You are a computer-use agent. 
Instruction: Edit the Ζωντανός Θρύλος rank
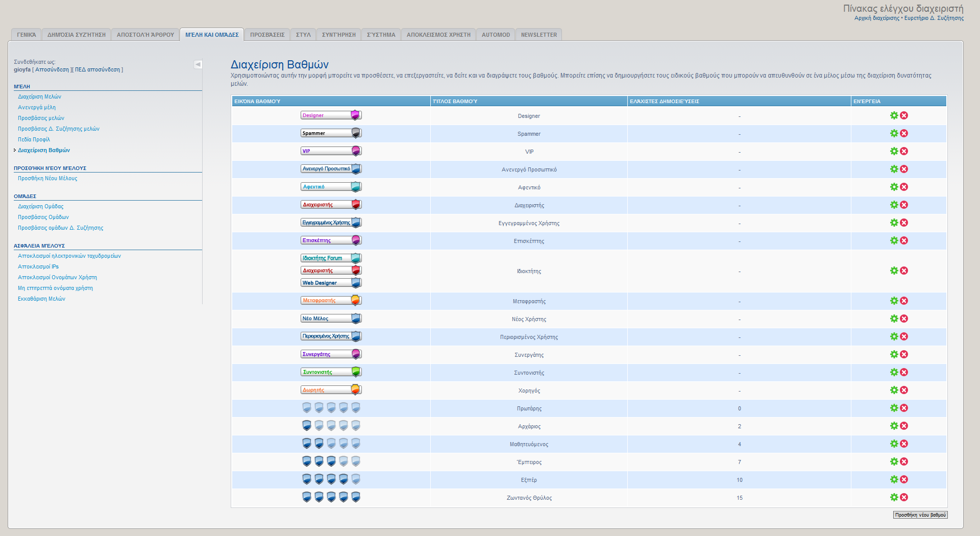click(x=894, y=497)
